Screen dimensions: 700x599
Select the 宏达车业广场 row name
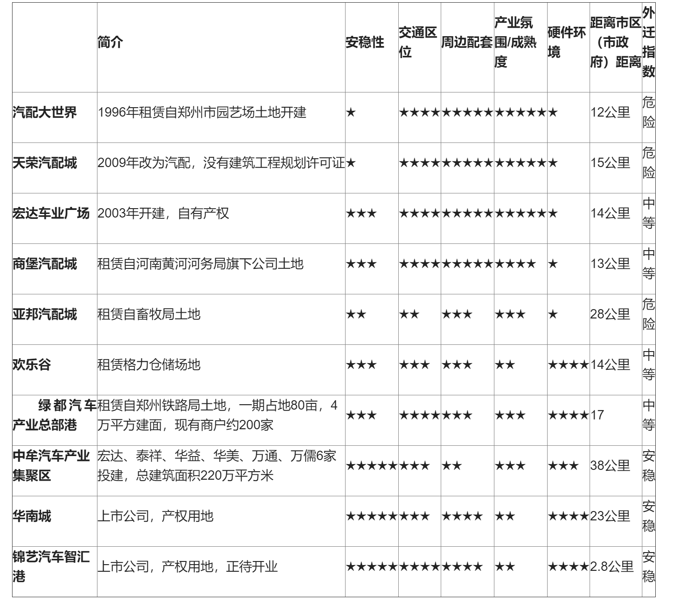click(51, 214)
